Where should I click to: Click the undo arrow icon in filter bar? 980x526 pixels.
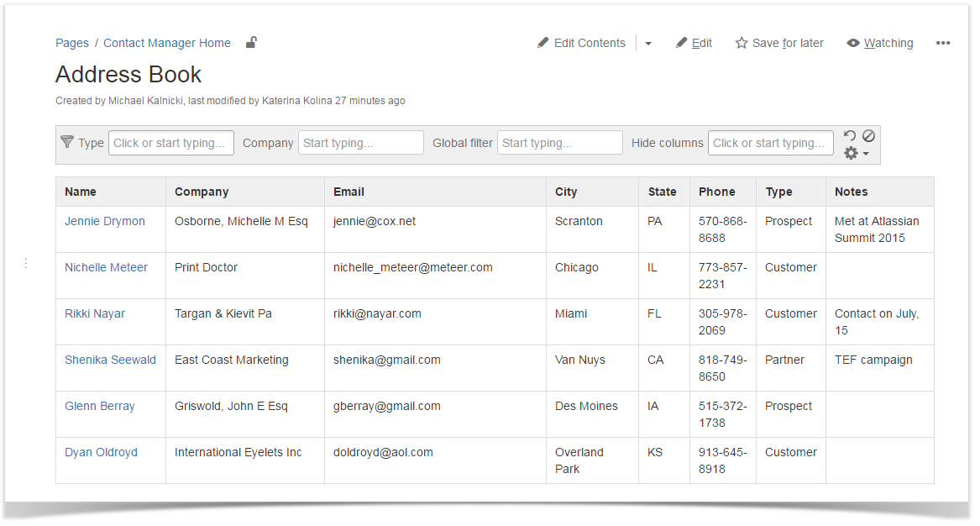tap(850, 135)
